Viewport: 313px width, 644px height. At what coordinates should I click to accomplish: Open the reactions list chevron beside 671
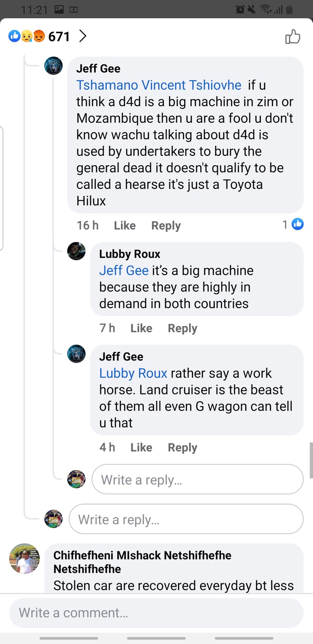[83, 36]
